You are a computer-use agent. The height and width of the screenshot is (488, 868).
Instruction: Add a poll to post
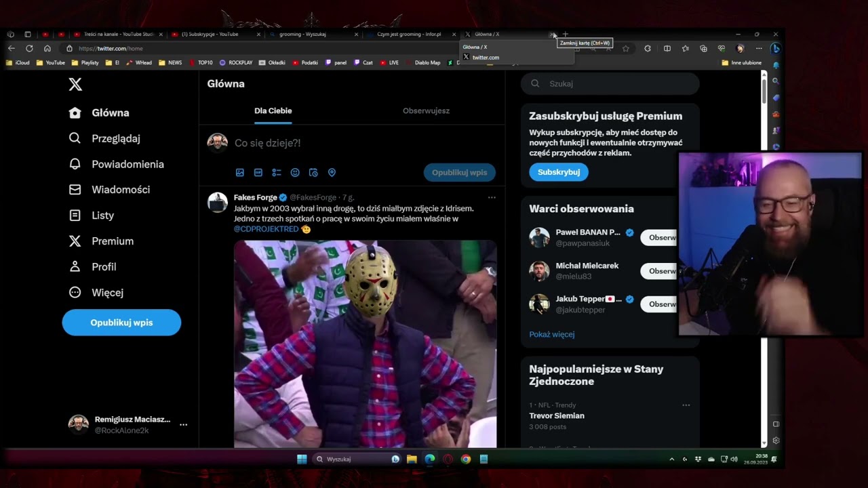point(277,173)
